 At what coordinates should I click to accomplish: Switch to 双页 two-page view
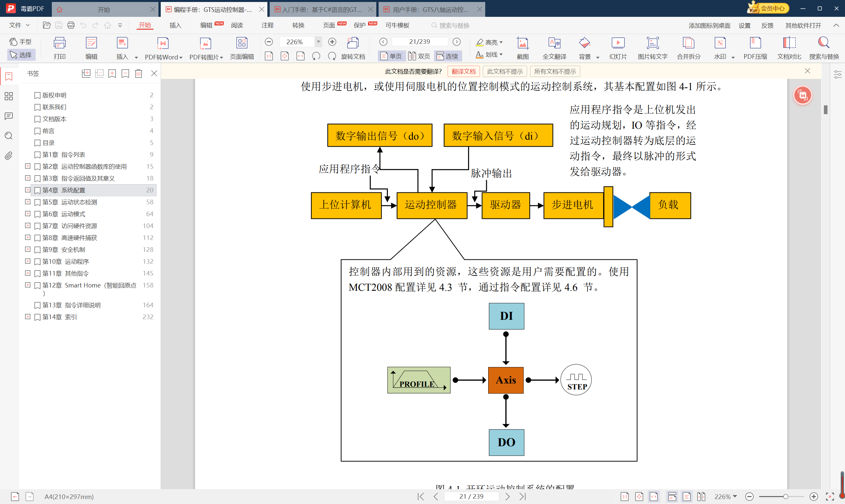click(419, 56)
